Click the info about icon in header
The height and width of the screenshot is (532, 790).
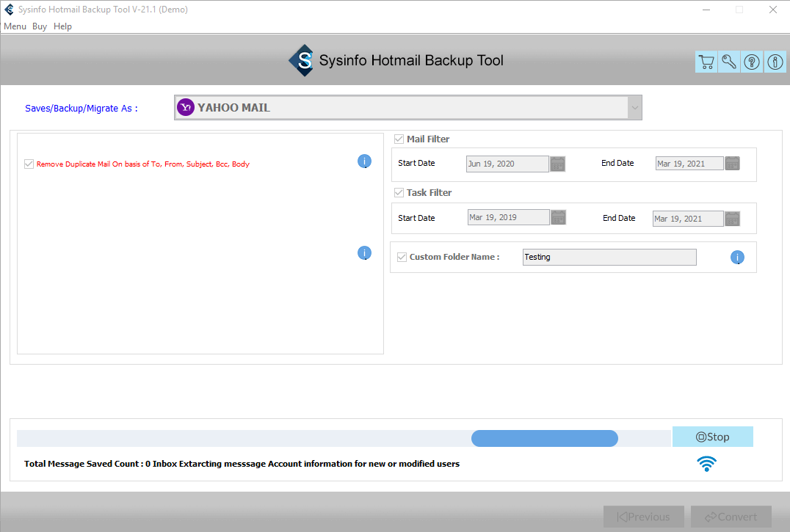pos(775,62)
